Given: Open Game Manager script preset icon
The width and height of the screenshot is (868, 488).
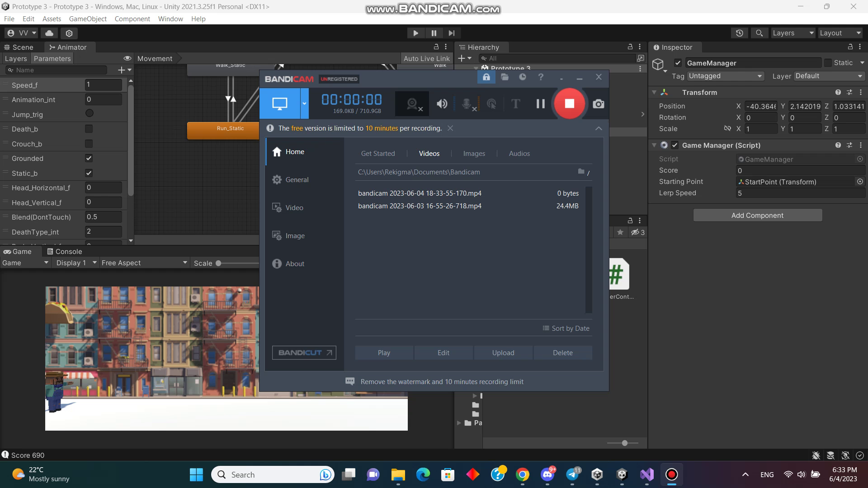Looking at the screenshot, I should (x=849, y=145).
